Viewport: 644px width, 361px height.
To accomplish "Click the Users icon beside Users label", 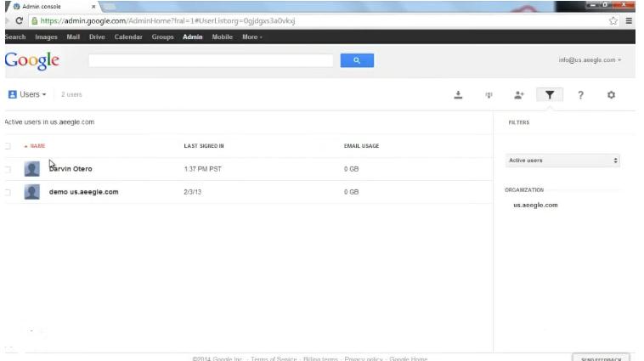I will (x=13, y=94).
